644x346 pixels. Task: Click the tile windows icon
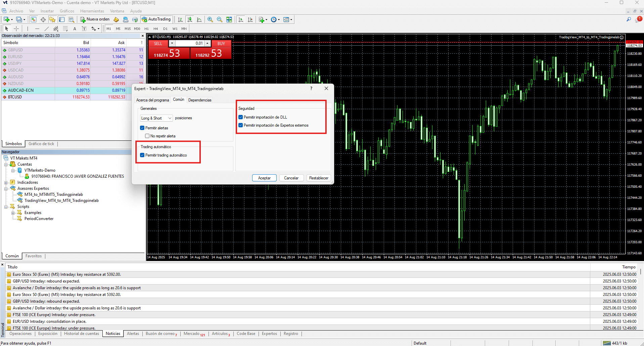[229, 19]
